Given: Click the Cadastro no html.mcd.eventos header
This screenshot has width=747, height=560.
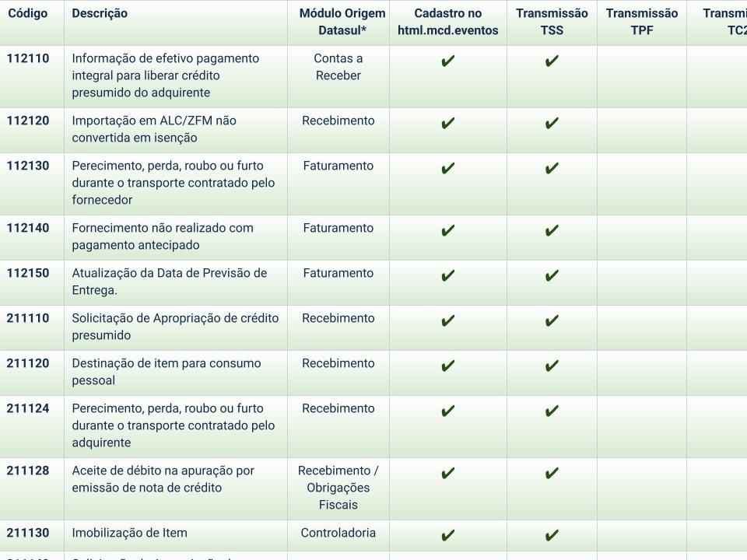Looking at the screenshot, I should tap(447, 22).
